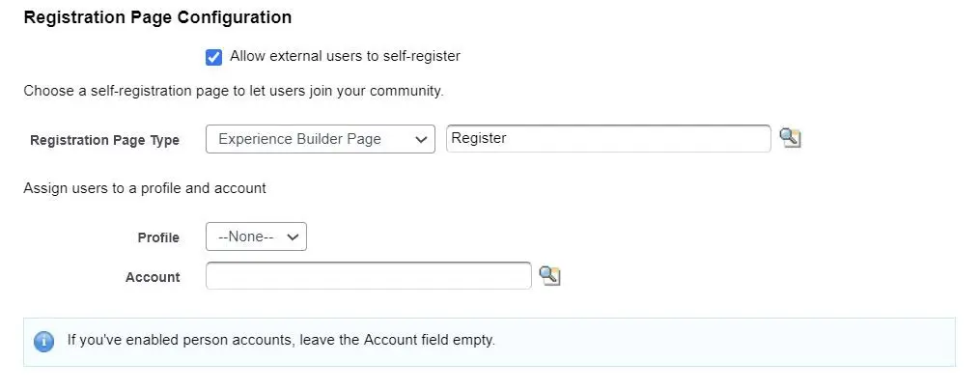Image resolution: width=980 pixels, height=390 pixels.
Task: Click the Profile field label
Action: (x=158, y=237)
